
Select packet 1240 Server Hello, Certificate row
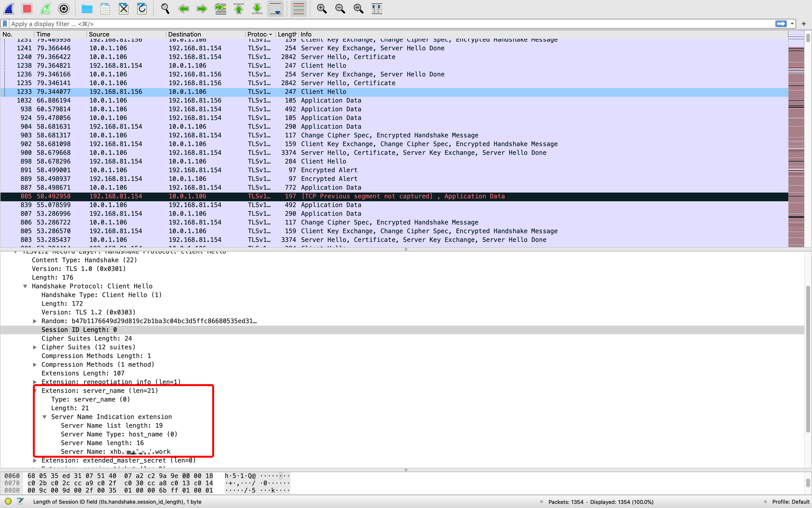(x=394, y=57)
